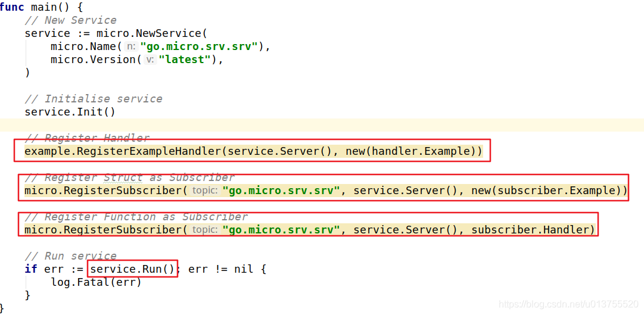Viewport: 644px width, 315px height.
Task: Click the "// Run service" comment
Action: (x=70, y=256)
